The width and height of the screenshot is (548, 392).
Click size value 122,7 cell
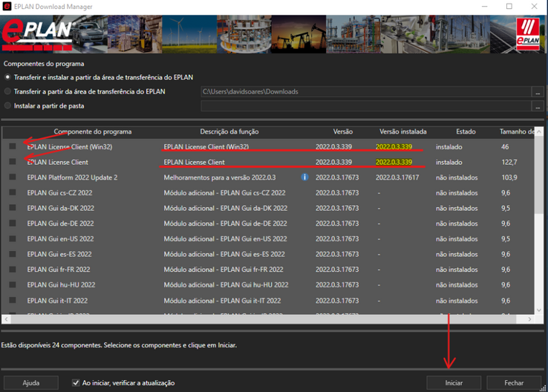pyautogui.click(x=509, y=162)
